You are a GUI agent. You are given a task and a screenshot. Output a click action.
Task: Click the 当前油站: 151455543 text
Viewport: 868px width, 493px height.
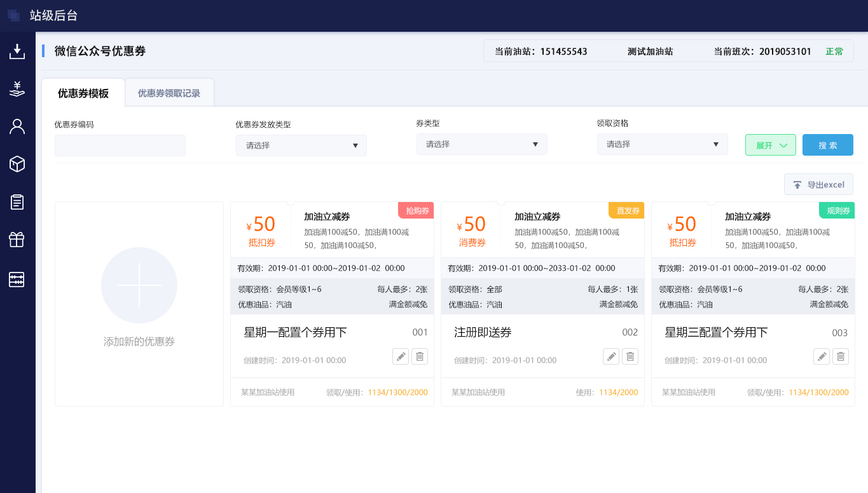(541, 51)
